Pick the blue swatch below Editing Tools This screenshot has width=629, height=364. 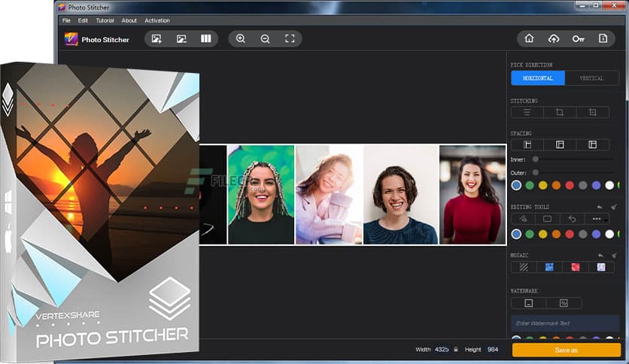click(516, 234)
